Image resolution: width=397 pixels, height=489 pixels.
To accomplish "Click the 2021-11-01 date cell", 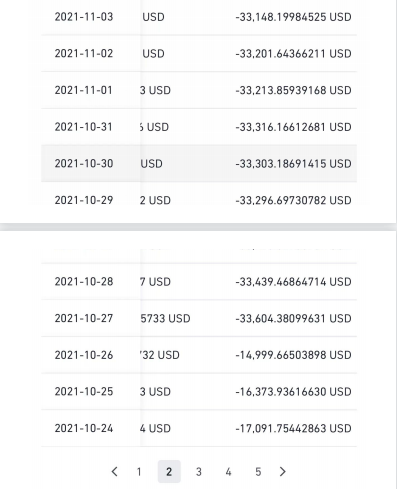I will point(83,90).
